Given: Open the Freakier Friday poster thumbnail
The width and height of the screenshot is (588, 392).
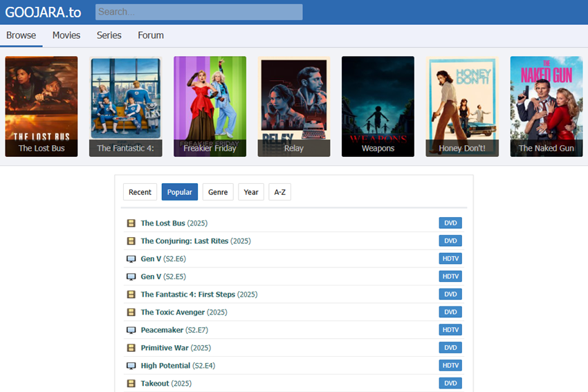Looking at the screenshot, I should pyautogui.click(x=210, y=106).
